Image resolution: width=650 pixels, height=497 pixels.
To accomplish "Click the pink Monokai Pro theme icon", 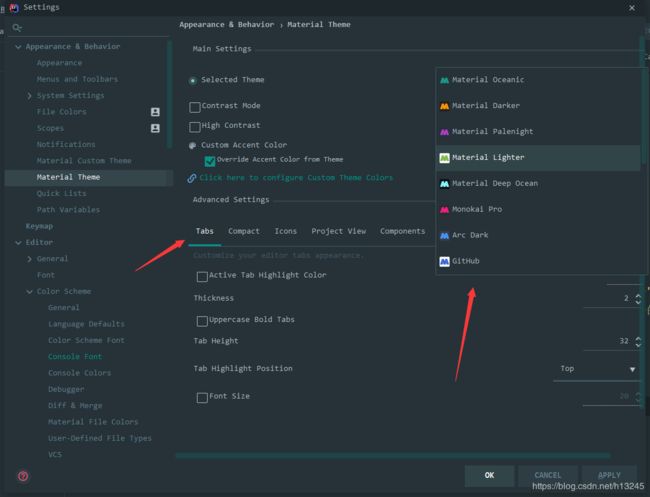I will point(444,210).
